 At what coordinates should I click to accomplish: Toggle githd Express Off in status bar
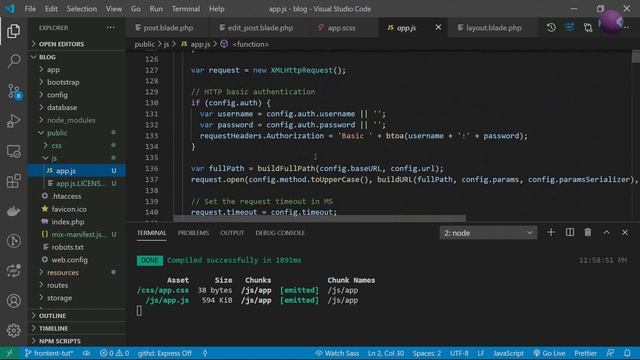click(164, 353)
